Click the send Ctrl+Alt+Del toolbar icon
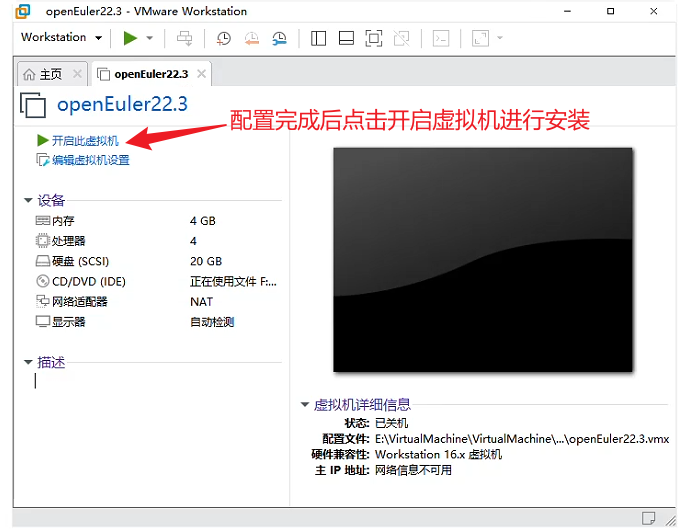The width and height of the screenshot is (686, 529). point(185,39)
